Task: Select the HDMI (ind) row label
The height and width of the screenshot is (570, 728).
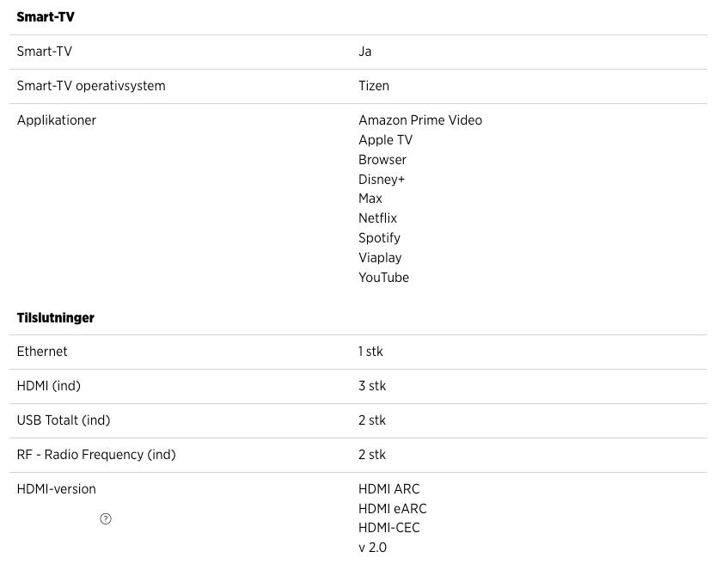Action: coord(49,386)
